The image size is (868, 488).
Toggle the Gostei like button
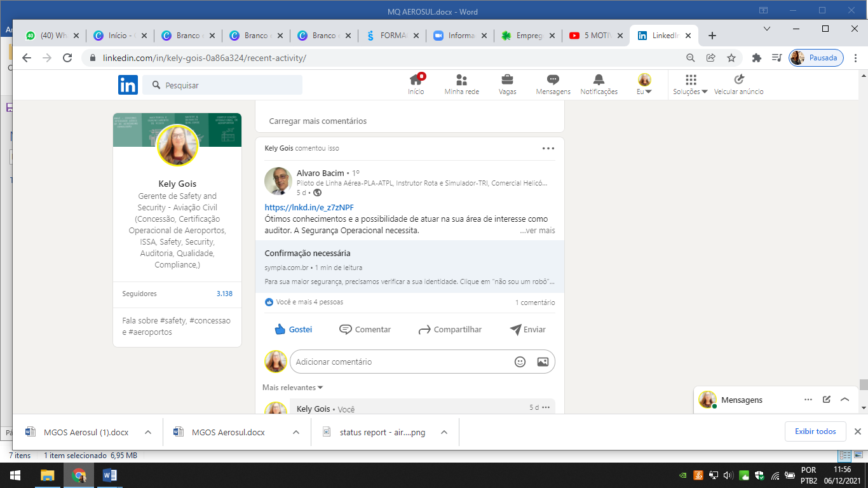pos(293,329)
